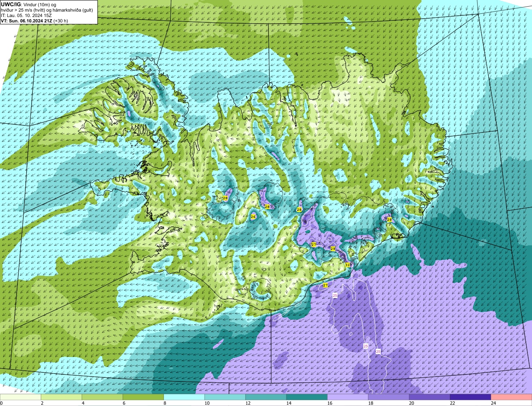Click the pink above-24 m/s legend swatch

(x=512, y=397)
